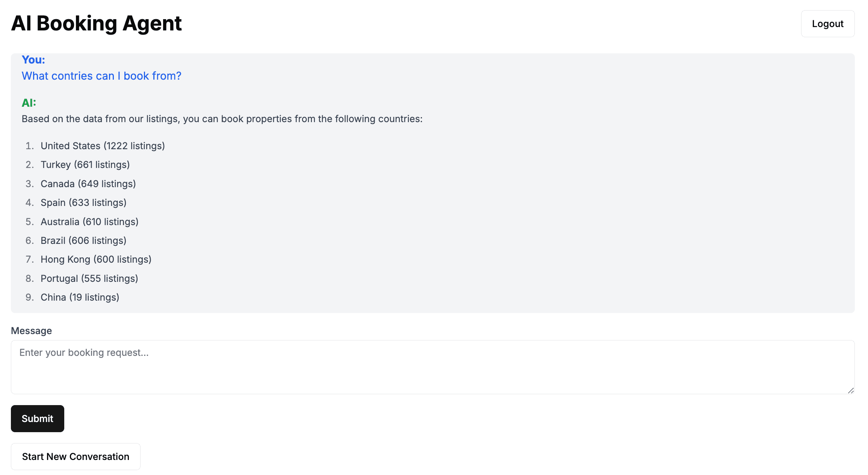Choose the Canada (649 listings) entry
This screenshot has width=868, height=475.
88,184
